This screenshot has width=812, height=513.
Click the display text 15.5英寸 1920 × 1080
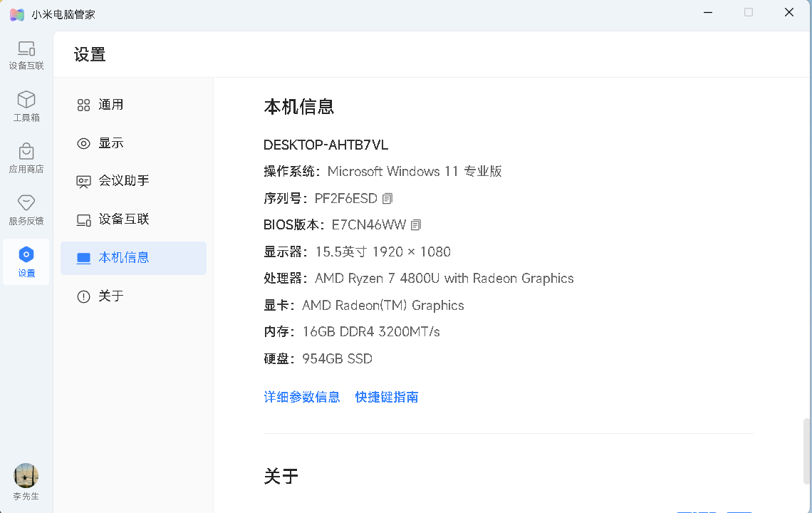(x=383, y=252)
